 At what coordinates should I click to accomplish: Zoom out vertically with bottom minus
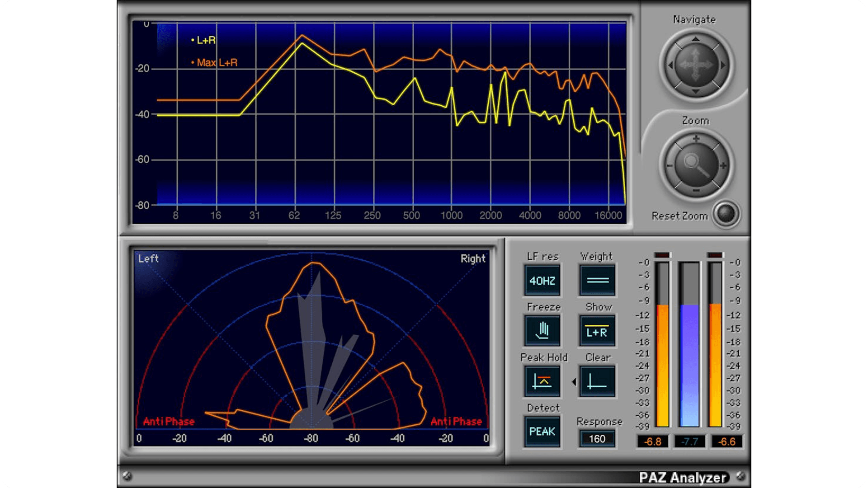point(696,192)
